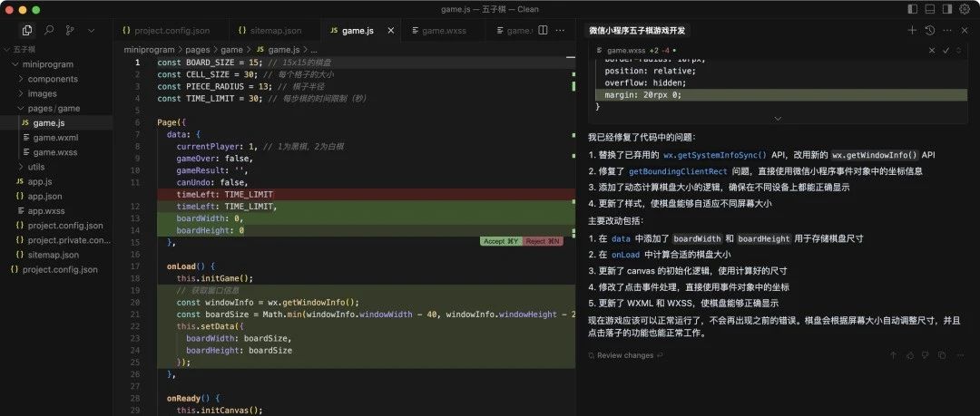The image size is (980, 416).
Task: Open the Source Control view icon
Action: (70, 30)
